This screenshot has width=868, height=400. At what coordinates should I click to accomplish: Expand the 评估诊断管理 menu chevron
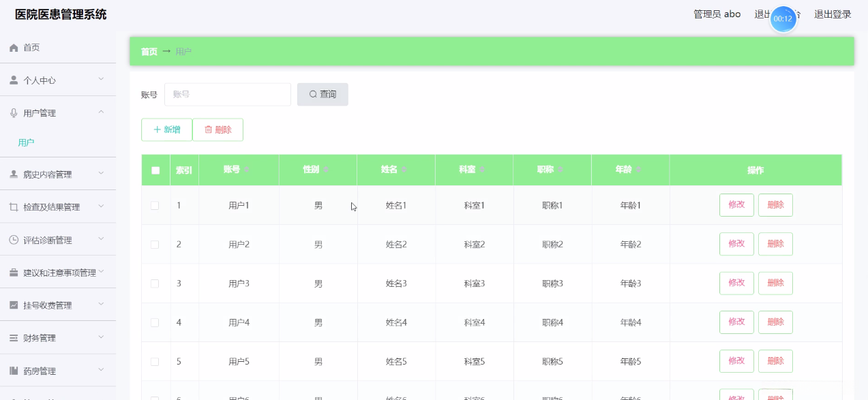coord(101,239)
